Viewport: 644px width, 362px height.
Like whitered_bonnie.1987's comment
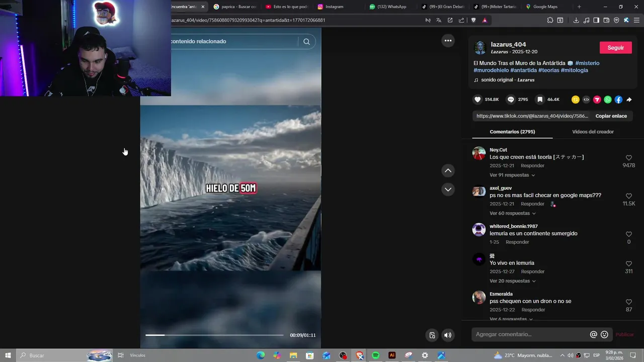click(629, 234)
